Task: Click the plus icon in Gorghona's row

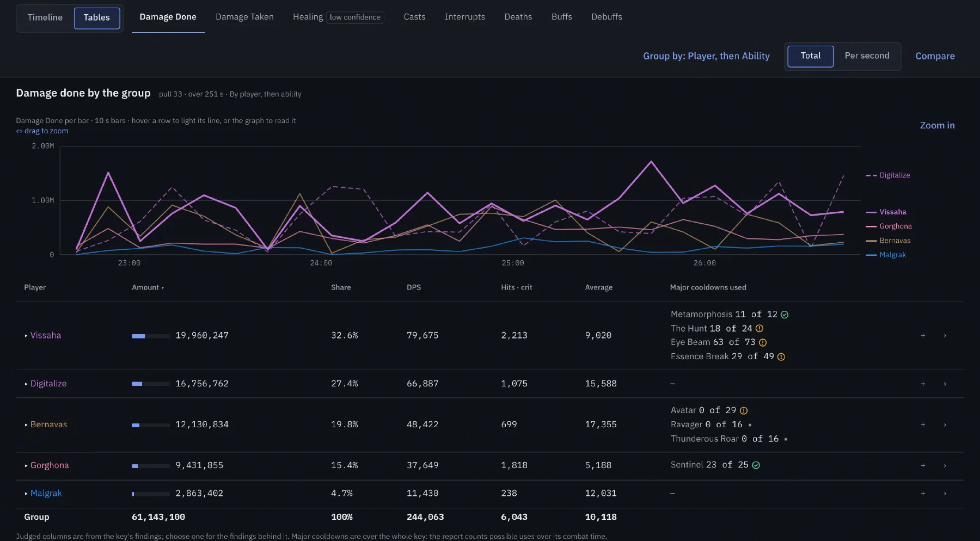Action: 923,465
